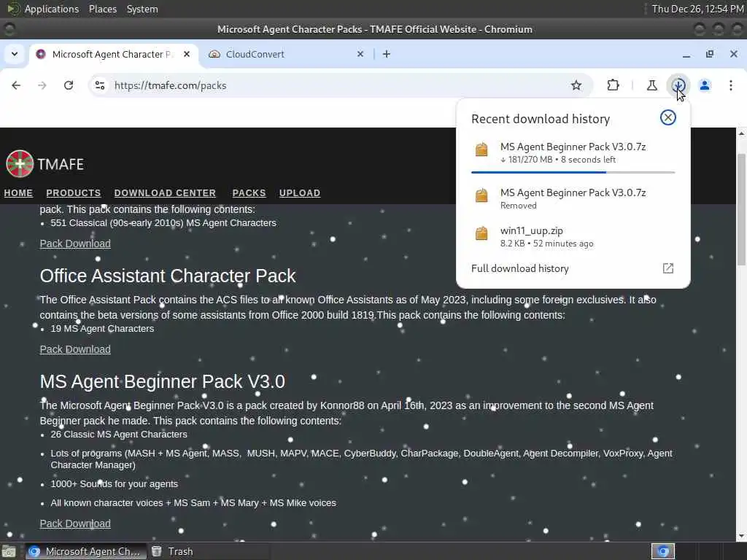Open a new browser tab
The image size is (747, 560).
[387, 54]
